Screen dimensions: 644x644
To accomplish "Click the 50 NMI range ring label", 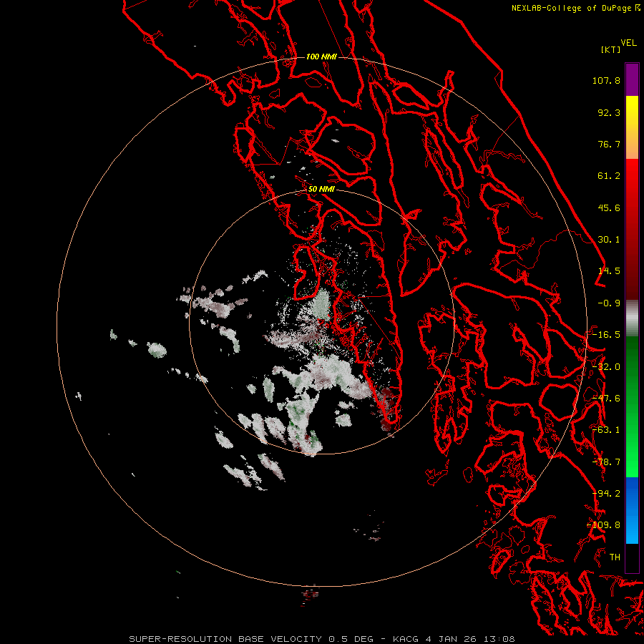I will [x=321, y=190].
